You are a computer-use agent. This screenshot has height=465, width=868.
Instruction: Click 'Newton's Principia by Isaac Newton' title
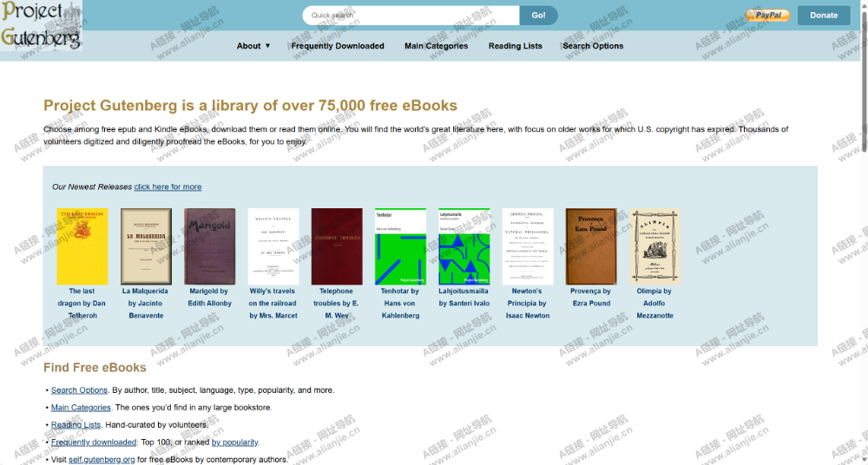[x=528, y=304]
